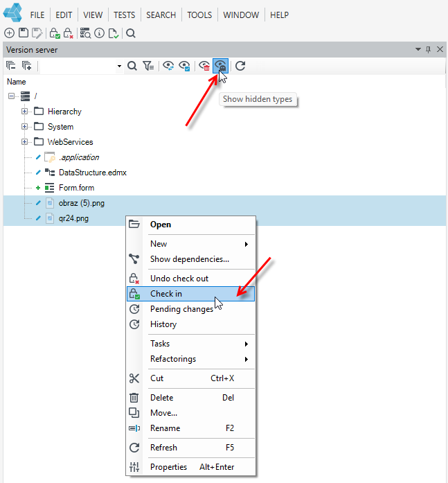Click the information circle icon
This screenshot has height=483, width=448.
[x=100, y=33]
